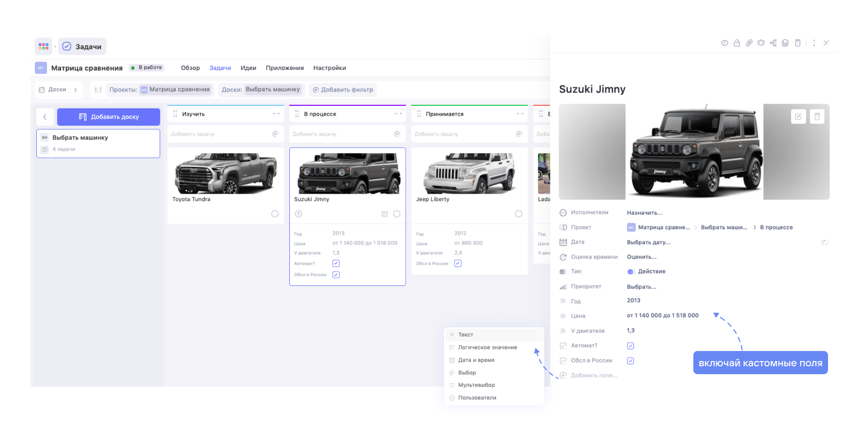The width and height of the screenshot is (868, 421).
Task: Open the В процессе column options menu
Action: click(398, 114)
